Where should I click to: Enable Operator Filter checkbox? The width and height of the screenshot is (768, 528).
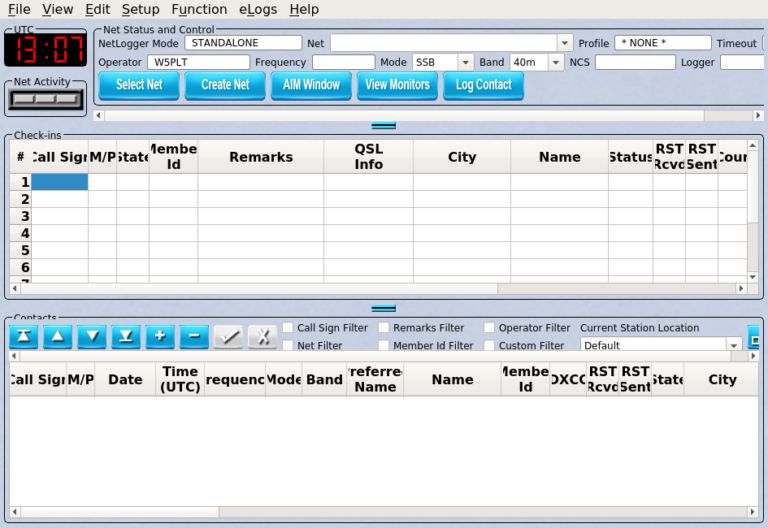[489, 327]
